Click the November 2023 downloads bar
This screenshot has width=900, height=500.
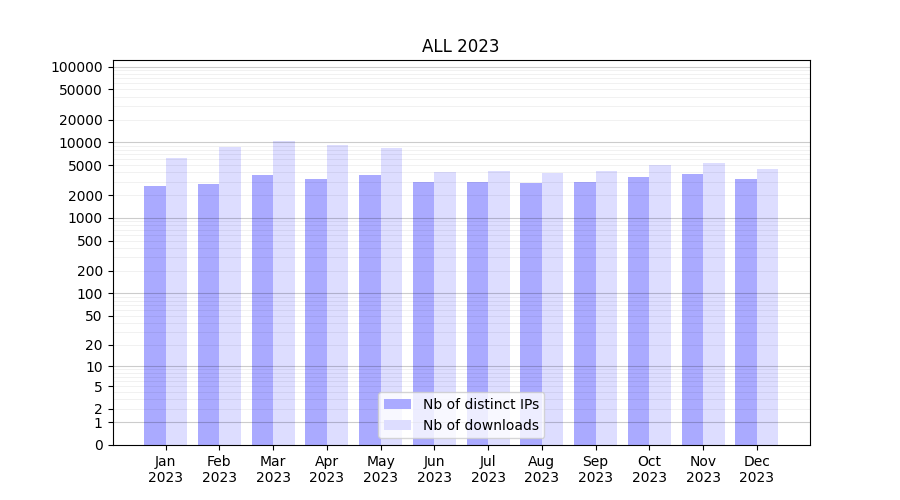pyautogui.click(x=714, y=300)
